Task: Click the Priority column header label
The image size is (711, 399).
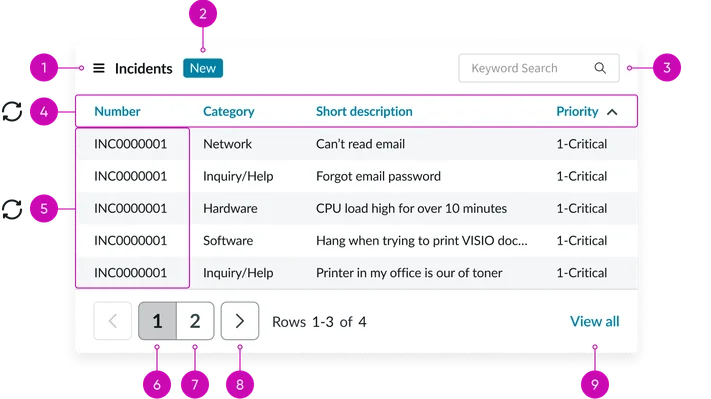Action: click(577, 112)
